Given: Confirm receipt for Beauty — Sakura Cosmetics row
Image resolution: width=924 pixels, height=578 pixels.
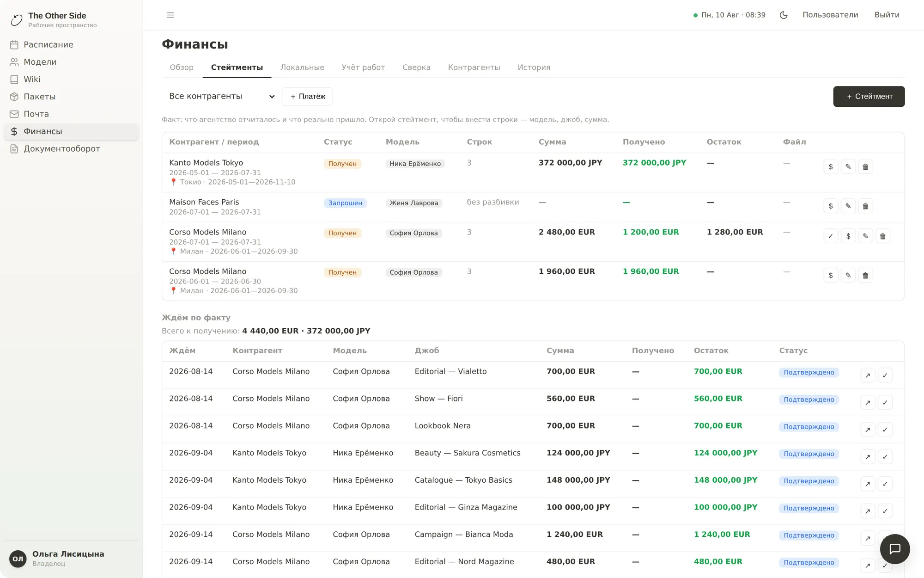Looking at the screenshot, I should (x=885, y=457).
